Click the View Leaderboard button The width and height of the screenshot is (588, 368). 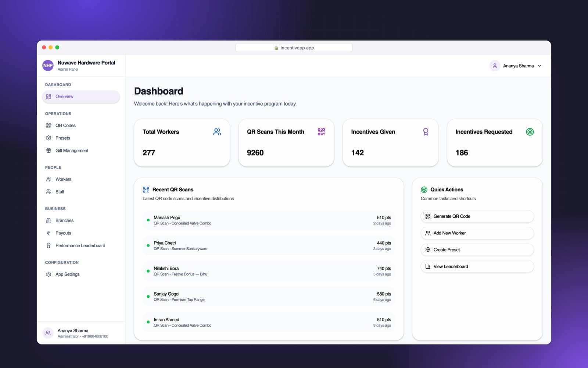coord(477,266)
